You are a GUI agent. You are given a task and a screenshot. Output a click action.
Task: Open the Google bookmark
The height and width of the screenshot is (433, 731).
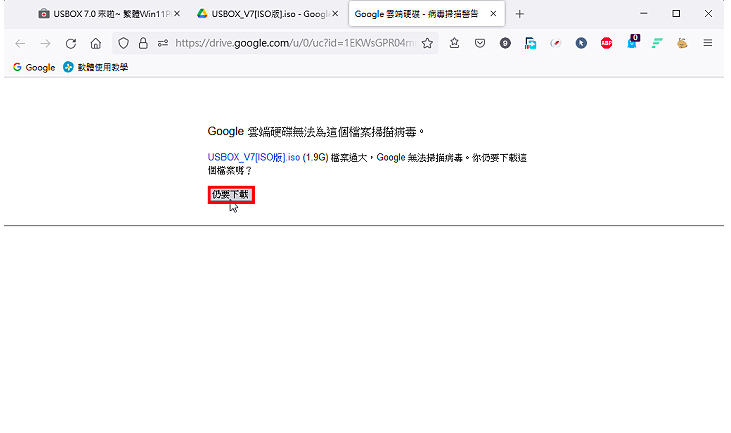click(34, 68)
